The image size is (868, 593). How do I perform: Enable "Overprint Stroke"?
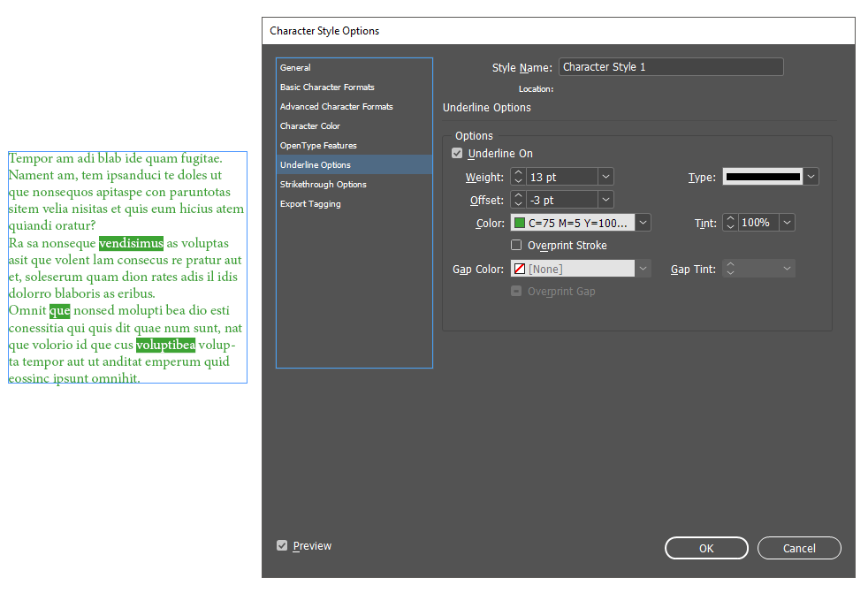[517, 245]
